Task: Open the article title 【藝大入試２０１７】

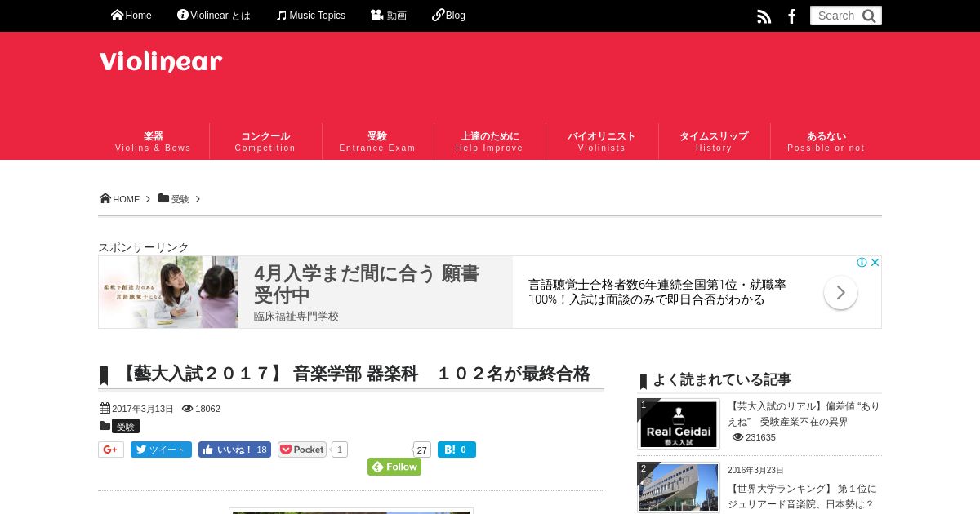Action: pos(354,374)
